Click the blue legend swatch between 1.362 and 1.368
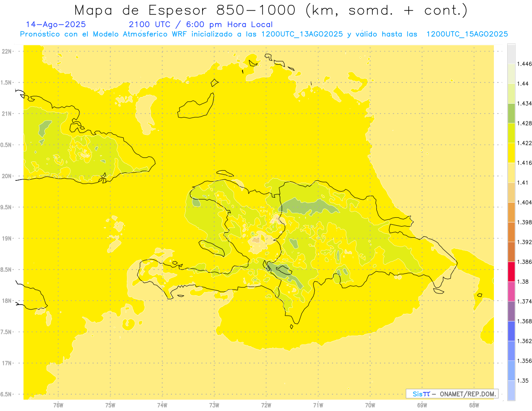Viewport: 532px width, 411px height. [x=511, y=331]
